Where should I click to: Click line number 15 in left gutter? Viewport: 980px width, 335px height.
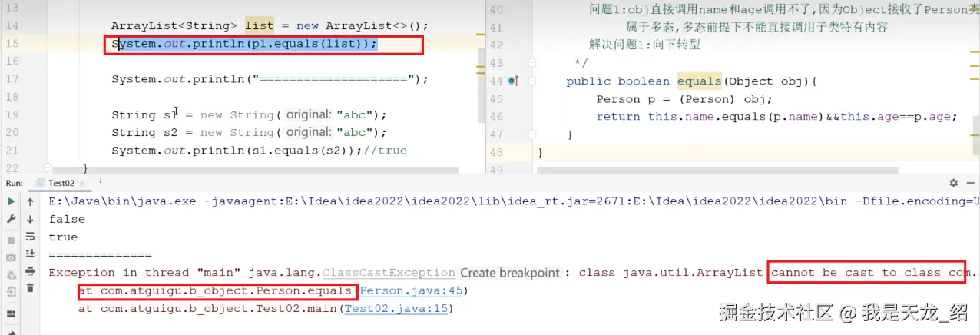click(x=11, y=44)
